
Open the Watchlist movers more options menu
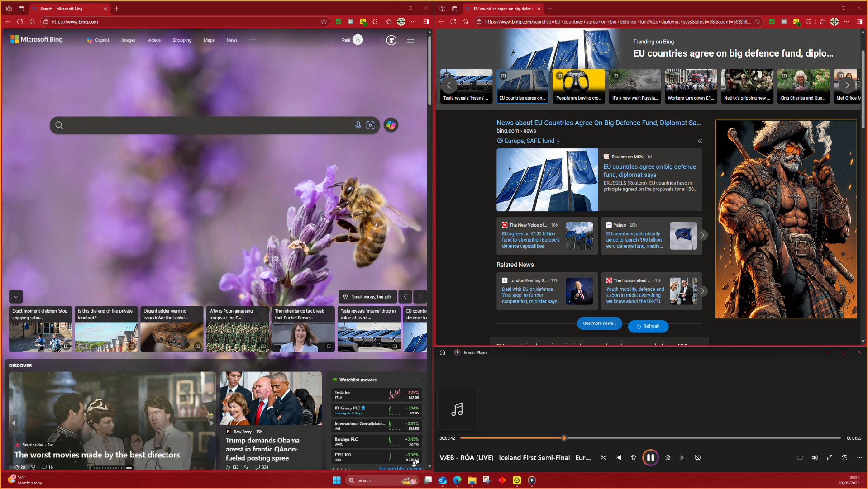(417, 380)
